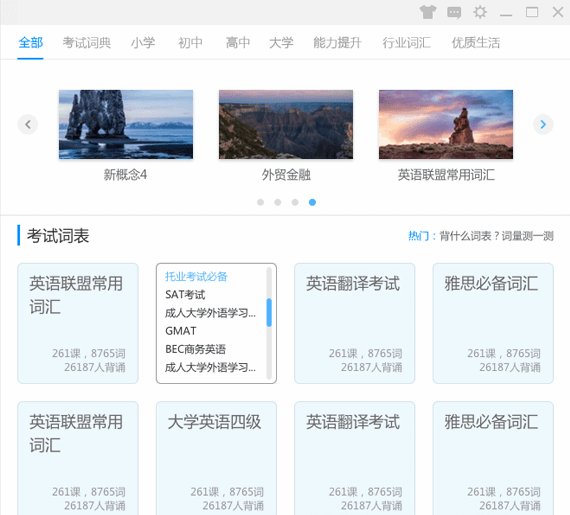Open the 新概念4 thumbnail image
This screenshot has width=570, height=515.
(x=126, y=124)
